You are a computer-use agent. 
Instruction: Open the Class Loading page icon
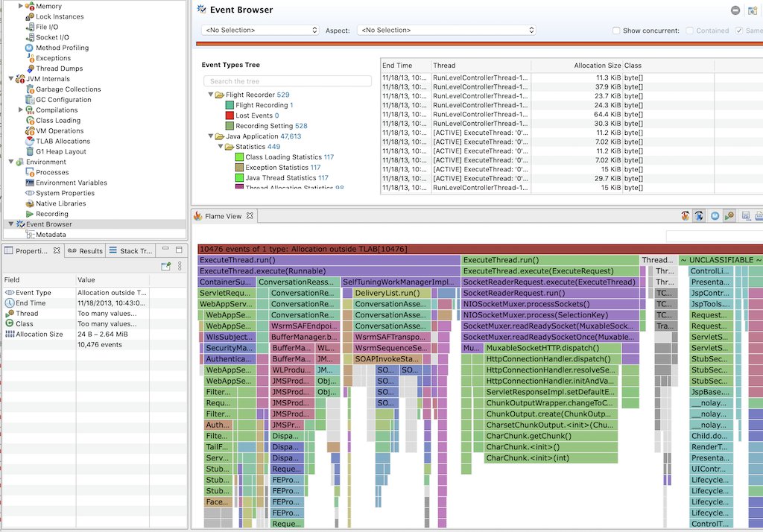pyautogui.click(x=30, y=120)
